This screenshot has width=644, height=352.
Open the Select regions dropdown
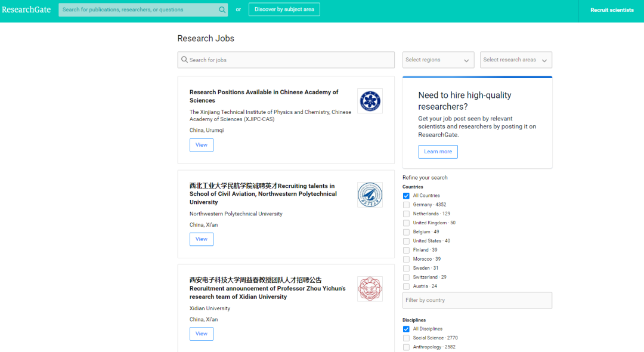coord(438,60)
